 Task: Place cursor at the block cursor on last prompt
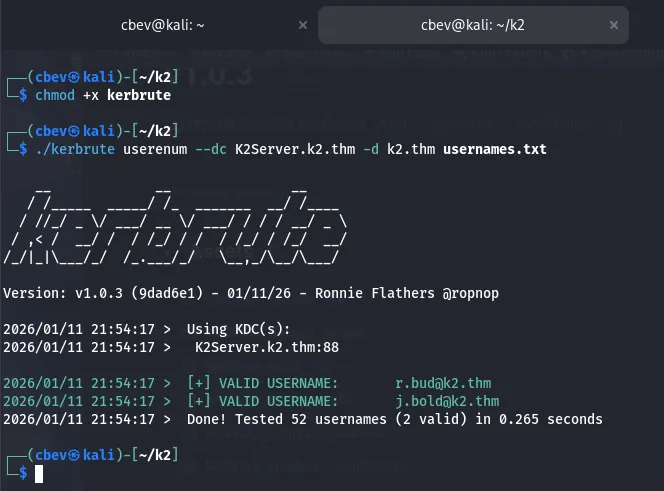pos(39,473)
